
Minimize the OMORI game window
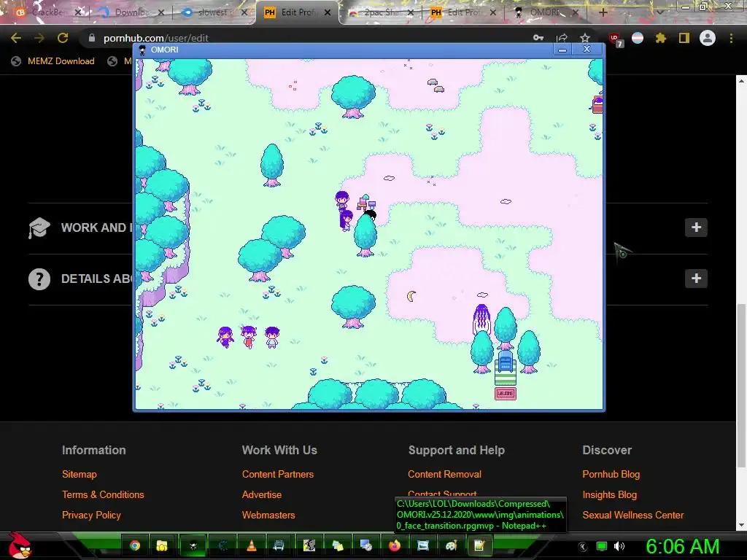[562, 50]
